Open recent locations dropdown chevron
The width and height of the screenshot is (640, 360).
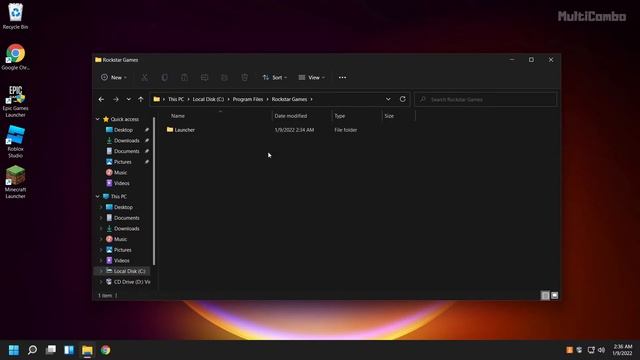(x=129, y=99)
